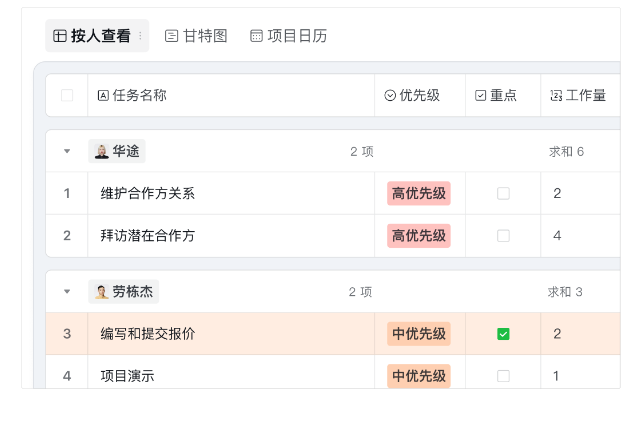Click the 项目日历 calendar icon
This screenshot has height=421, width=642.
coord(256,36)
